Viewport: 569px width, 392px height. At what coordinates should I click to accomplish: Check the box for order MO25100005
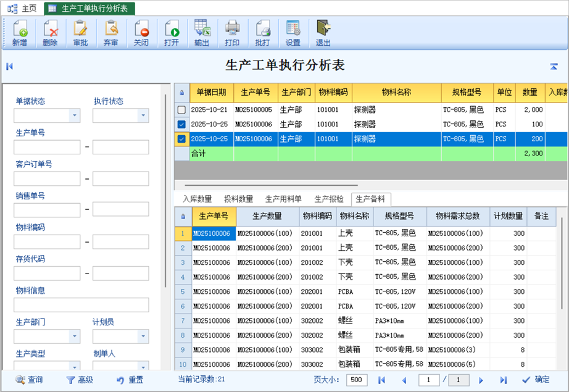[x=181, y=110]
